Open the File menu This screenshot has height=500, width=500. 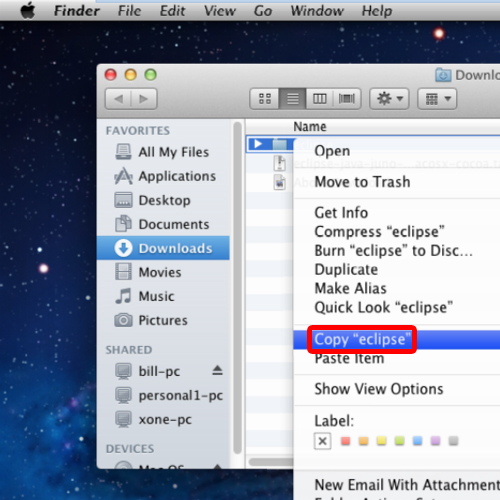coord(129,11)
